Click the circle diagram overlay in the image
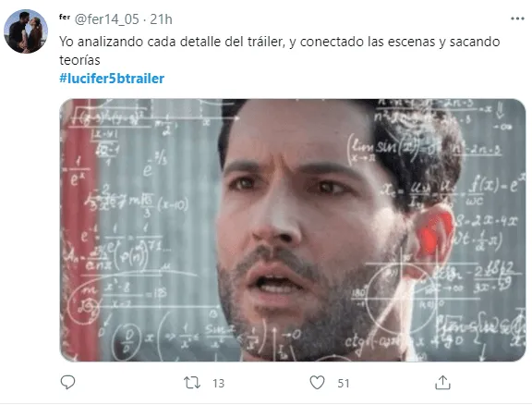532x405 pixels. pos(400,301)
